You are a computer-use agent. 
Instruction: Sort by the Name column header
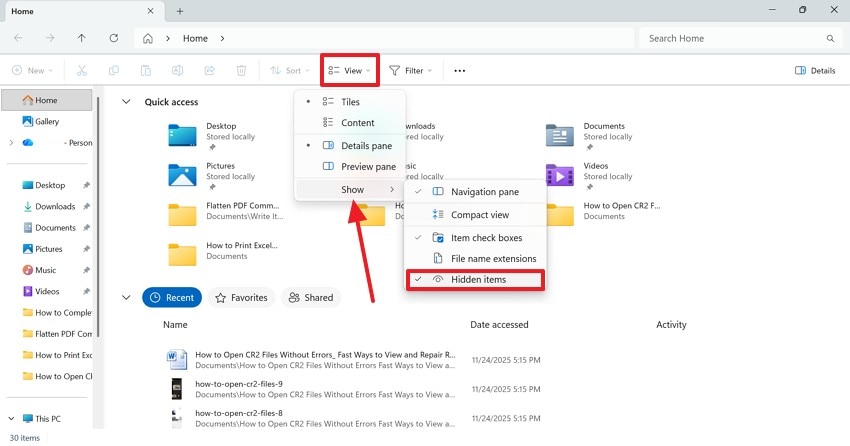tap(175, 325)
